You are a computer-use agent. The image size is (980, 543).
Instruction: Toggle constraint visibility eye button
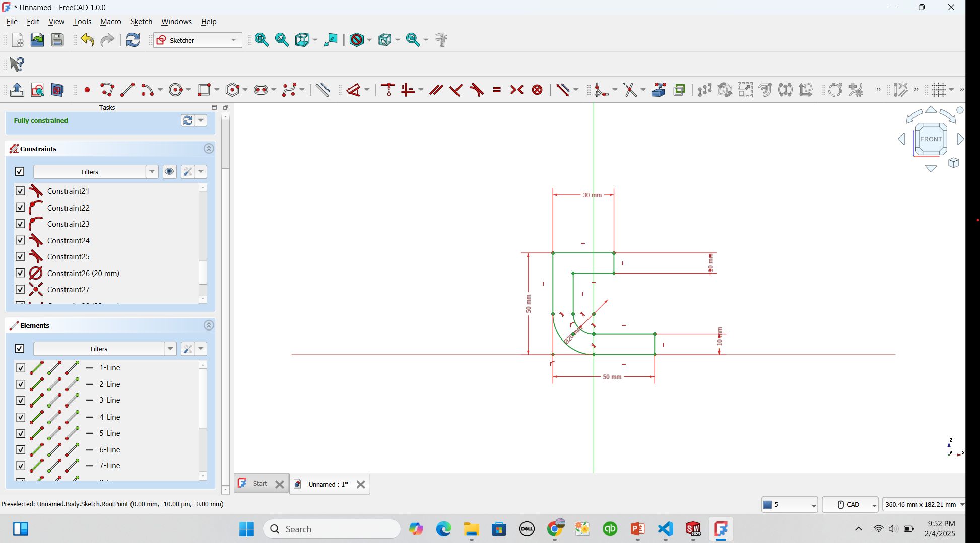(169, 172)
